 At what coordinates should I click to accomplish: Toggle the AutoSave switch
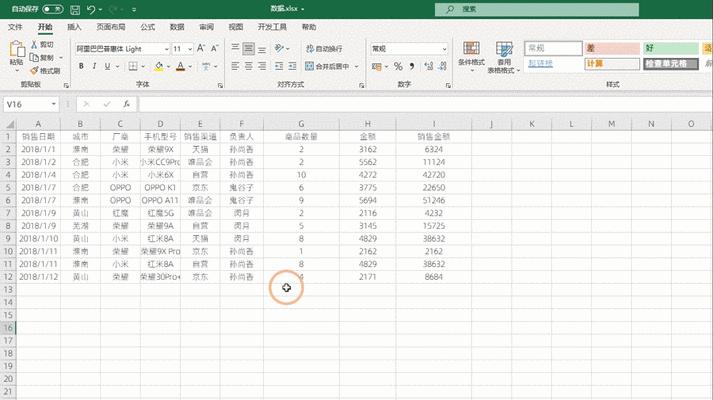(x=53, y=9)
